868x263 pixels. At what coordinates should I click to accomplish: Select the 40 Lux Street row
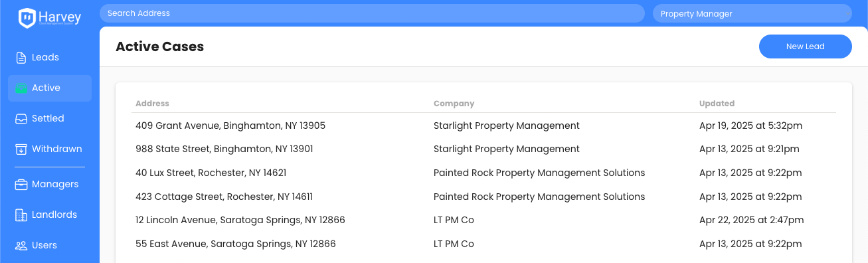tap(483, 173)
